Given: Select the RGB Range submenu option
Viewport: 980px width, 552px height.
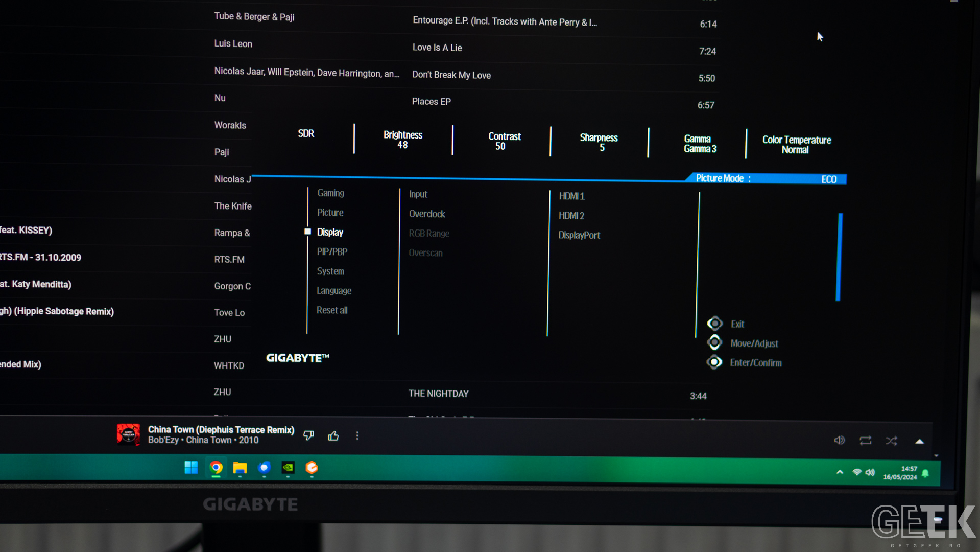Looking at the screenshot, I should pyautogui.click(x=429, y=234).
